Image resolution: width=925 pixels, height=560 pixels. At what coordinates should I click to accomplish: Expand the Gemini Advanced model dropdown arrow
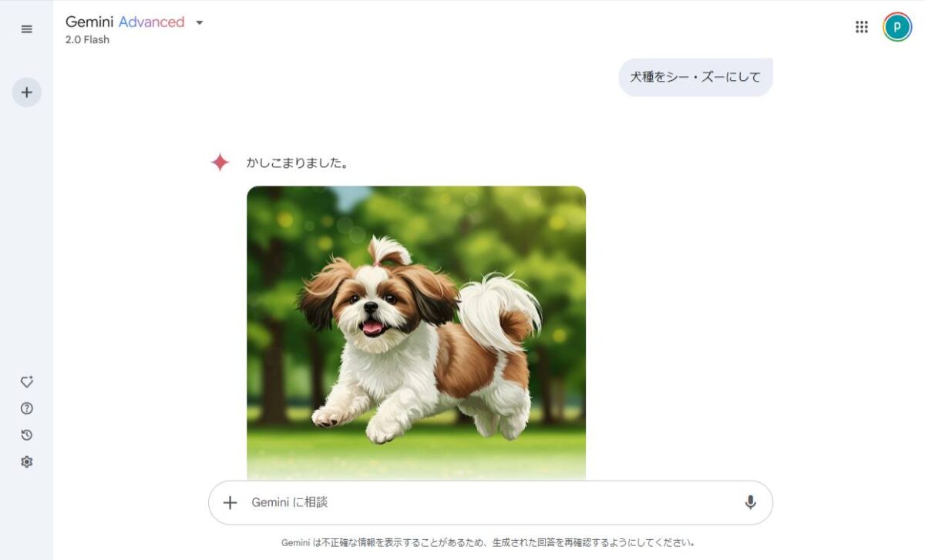[x=200, y=22]
